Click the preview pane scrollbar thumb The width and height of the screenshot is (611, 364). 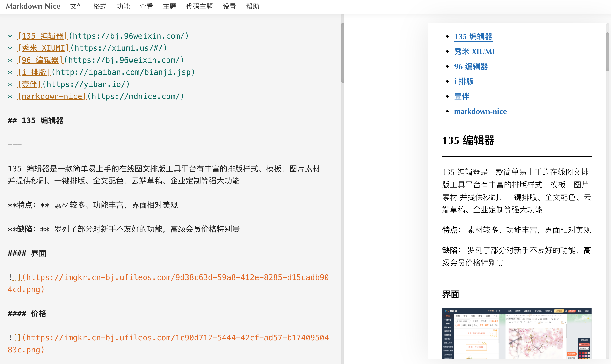coord(607,51)
